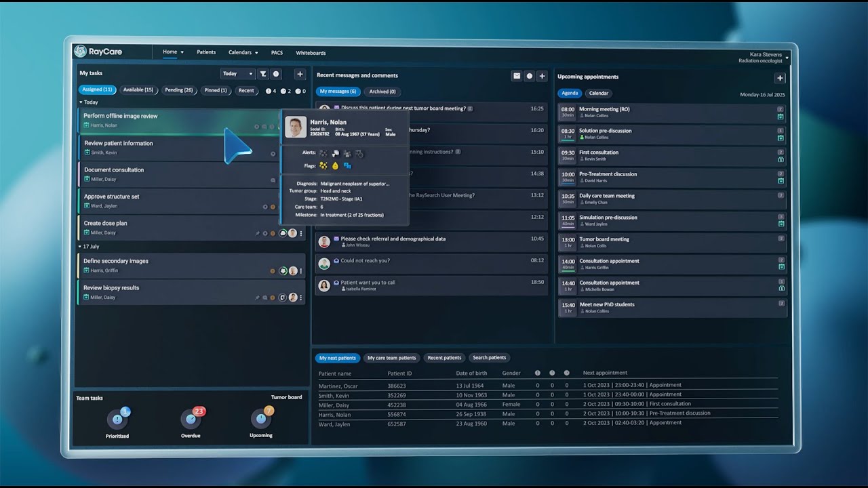Click the RayCare logo icon
Image resolution: width=868 pixels, height=488 pixels.
pyautogui.click(x=80, y=52)
